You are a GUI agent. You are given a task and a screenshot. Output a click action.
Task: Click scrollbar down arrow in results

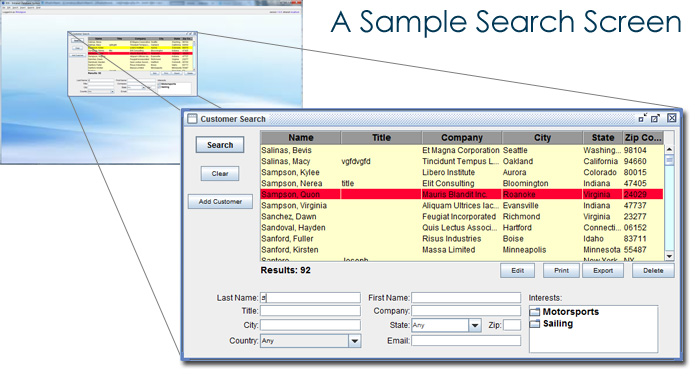point(669,256)
